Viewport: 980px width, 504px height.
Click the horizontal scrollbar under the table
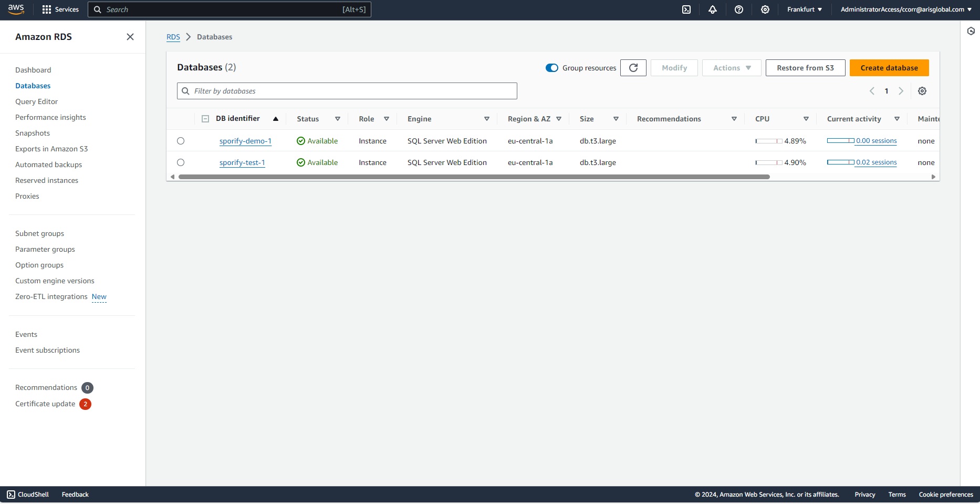click(x=474, y=177)
